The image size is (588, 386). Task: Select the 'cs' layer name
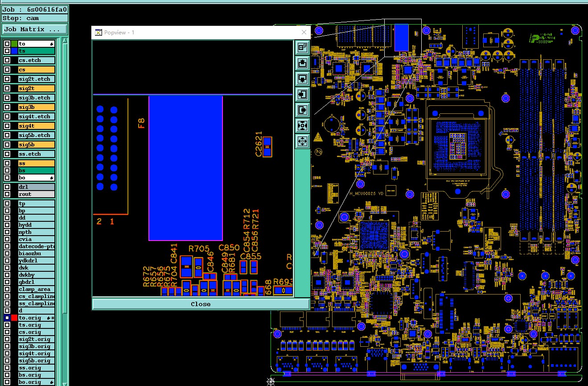[x=37, y=70]
